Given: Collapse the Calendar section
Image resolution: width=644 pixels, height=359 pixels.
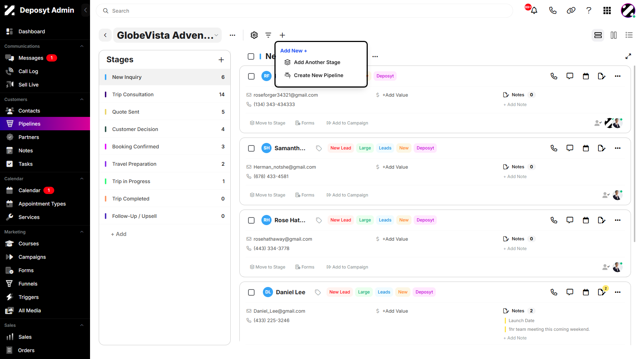Looking at the screenshot, I should coord(82,179).
